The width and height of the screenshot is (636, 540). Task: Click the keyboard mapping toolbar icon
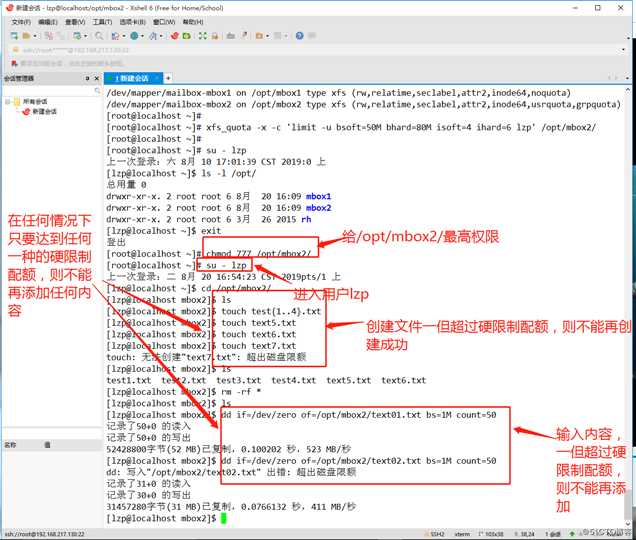click(x=231, y=36)
